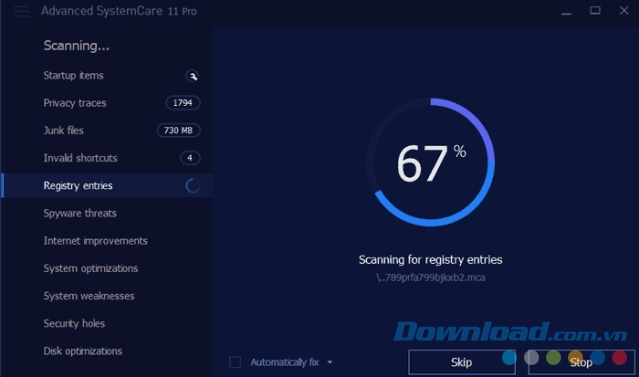Stop the scan with the Stop button
639x377 pixels.
(581, 362)
